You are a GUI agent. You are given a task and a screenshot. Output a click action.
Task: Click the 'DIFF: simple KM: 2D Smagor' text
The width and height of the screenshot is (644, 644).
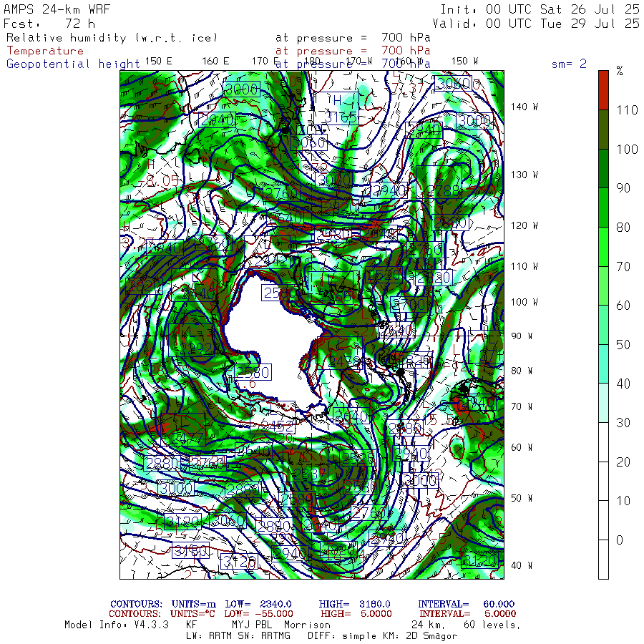coord(382,636)
